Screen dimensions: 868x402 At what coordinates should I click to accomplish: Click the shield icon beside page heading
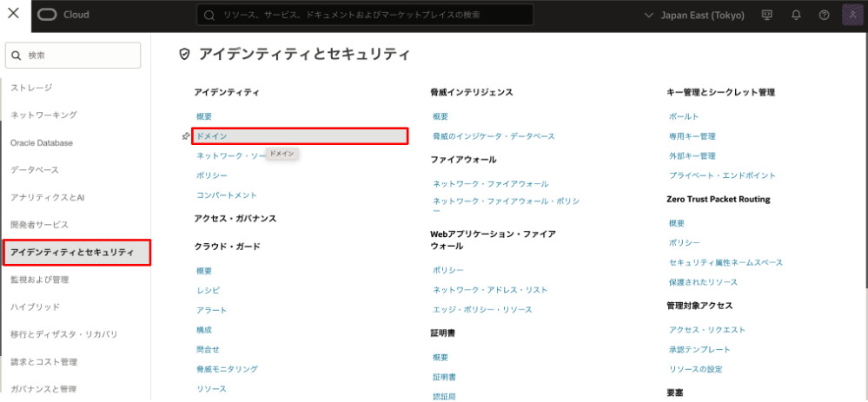coord(185,54)
